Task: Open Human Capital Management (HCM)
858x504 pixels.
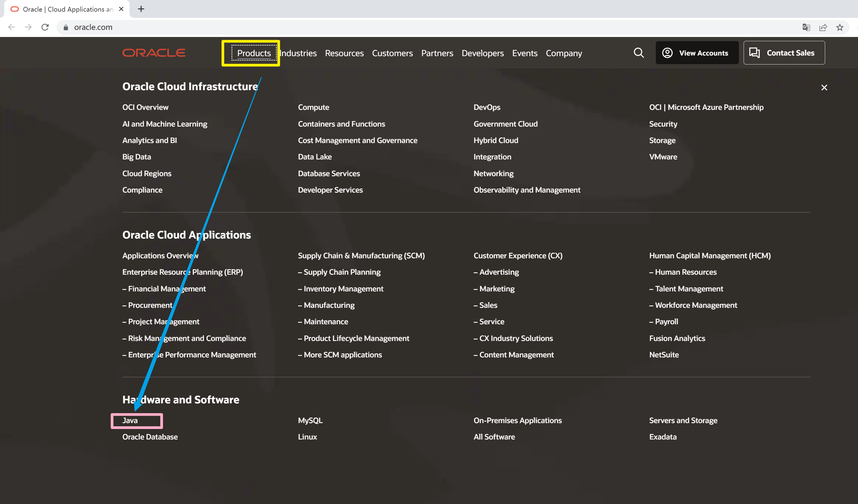Action: point(710,256)
